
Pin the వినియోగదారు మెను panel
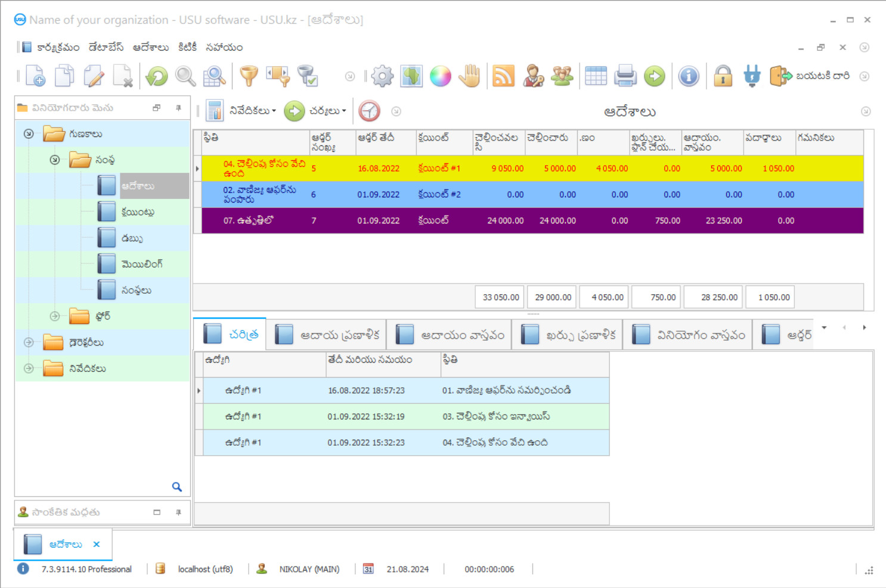click(x=178, y=108)
